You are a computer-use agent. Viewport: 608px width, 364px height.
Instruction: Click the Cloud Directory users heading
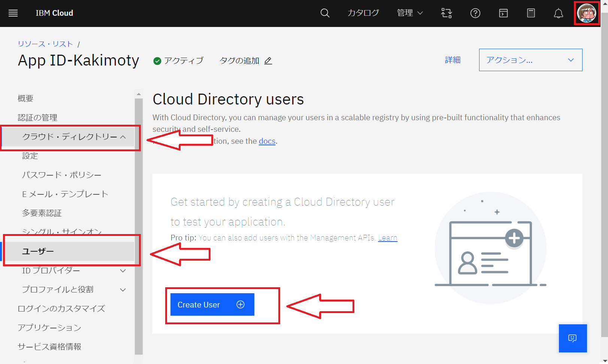[x=228, y=99]
